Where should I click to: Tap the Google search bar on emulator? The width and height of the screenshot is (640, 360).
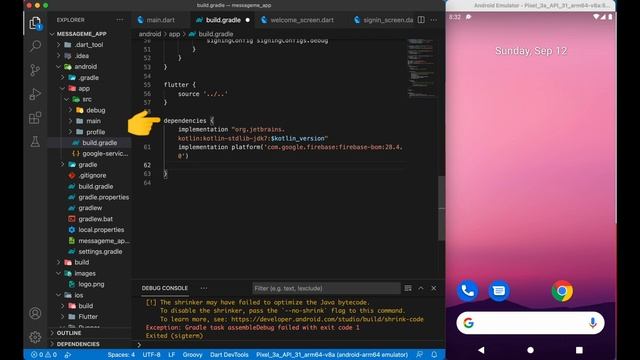point(530,323)
